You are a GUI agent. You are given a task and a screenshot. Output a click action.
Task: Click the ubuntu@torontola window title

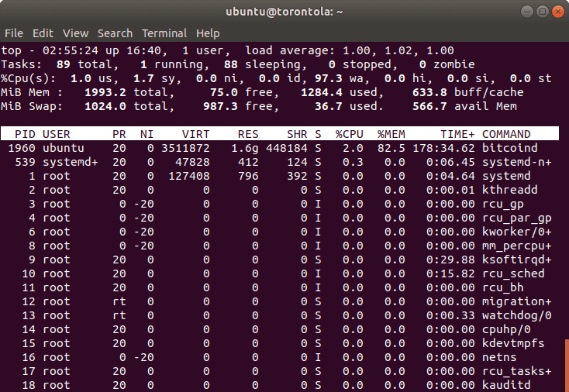coord(284,12)
